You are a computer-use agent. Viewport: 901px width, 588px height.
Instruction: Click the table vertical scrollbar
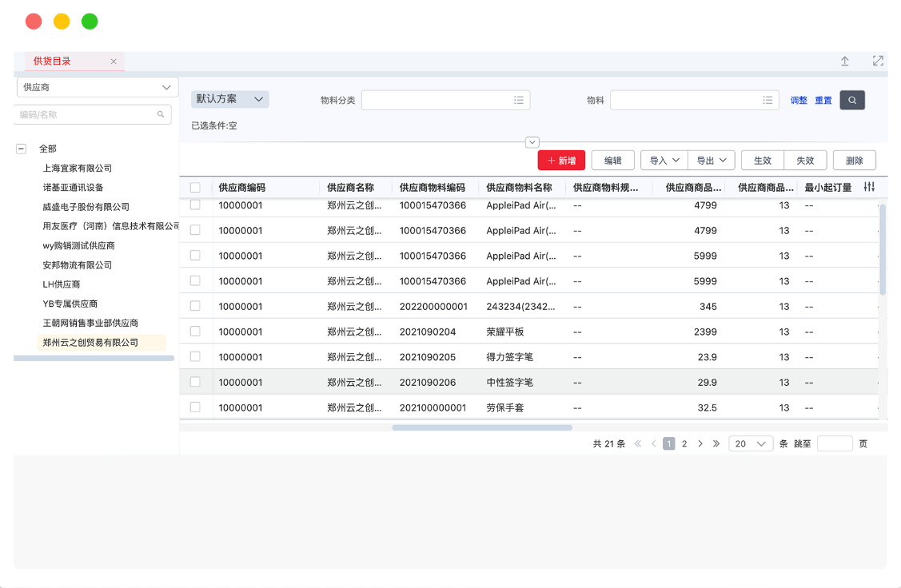pos(883,249)
